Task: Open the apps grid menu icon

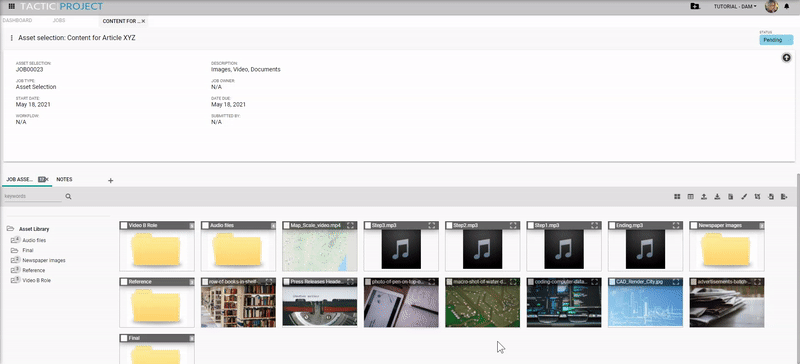Action: 12,6
